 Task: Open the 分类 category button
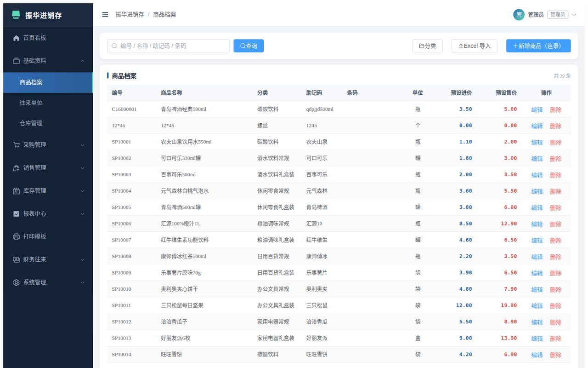tap(427, 46)
